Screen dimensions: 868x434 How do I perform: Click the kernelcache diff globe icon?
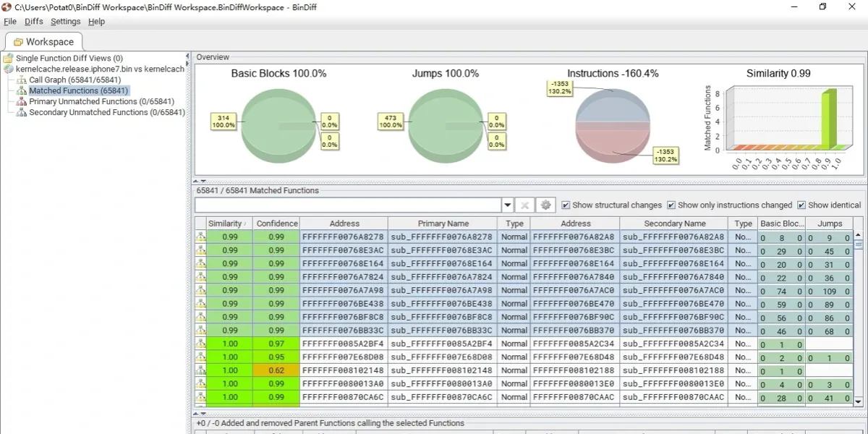[x=8, y=69]
